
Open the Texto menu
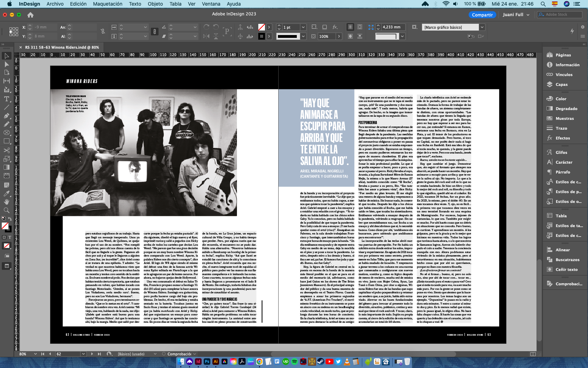click(x=135, y=4)
